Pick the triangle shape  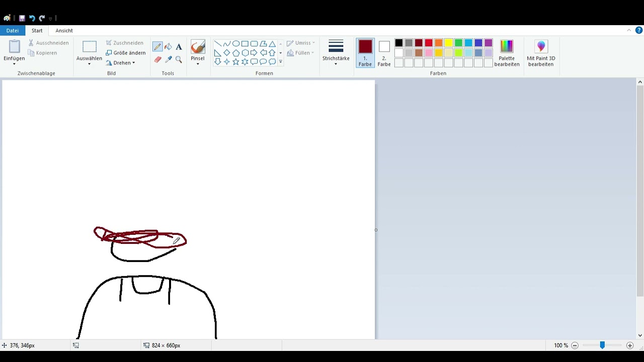272,44
